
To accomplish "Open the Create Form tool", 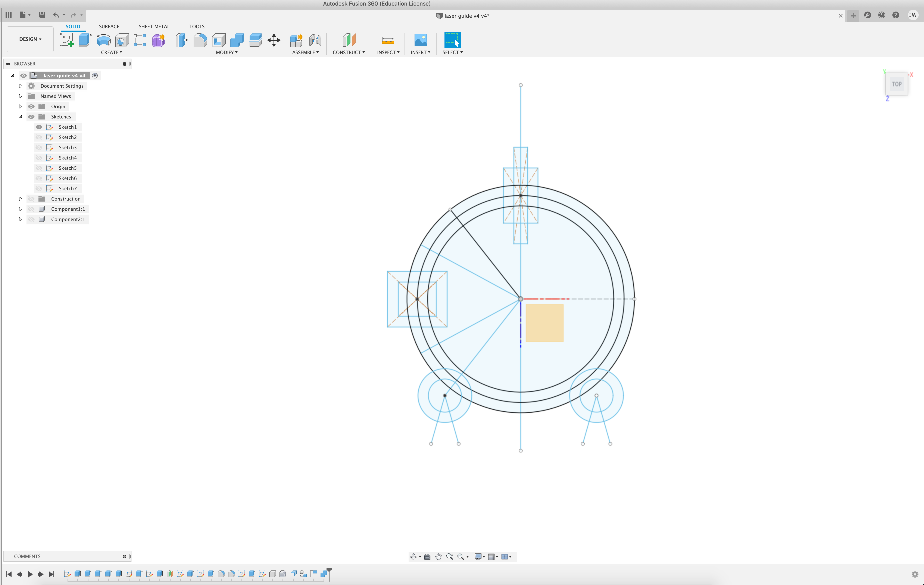I will (x=159, y=40).
